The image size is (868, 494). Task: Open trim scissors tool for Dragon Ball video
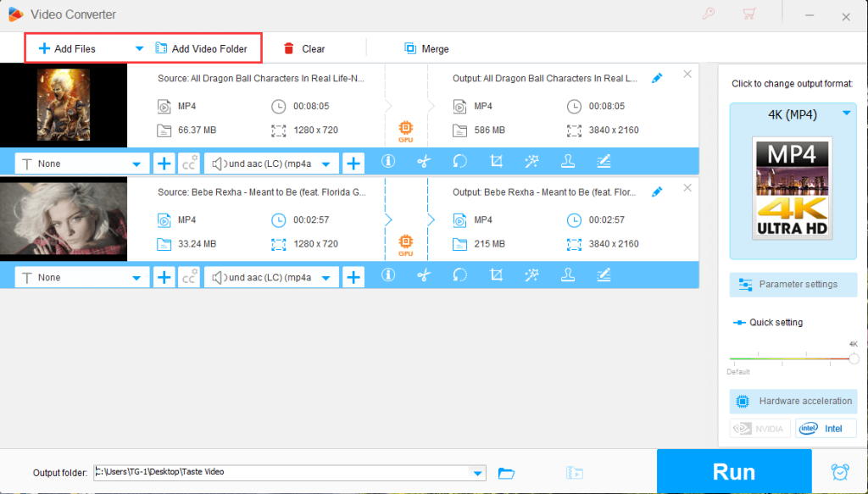pos(424,162)
